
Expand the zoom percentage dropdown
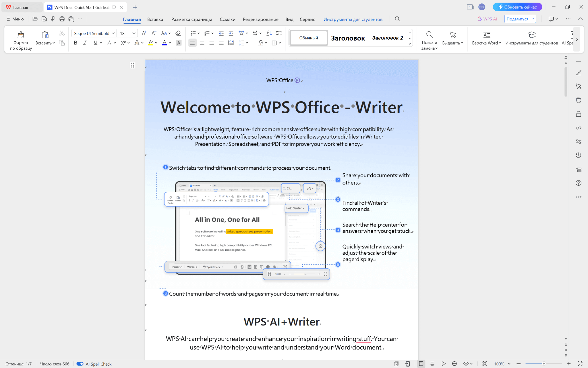click(509, 364)
